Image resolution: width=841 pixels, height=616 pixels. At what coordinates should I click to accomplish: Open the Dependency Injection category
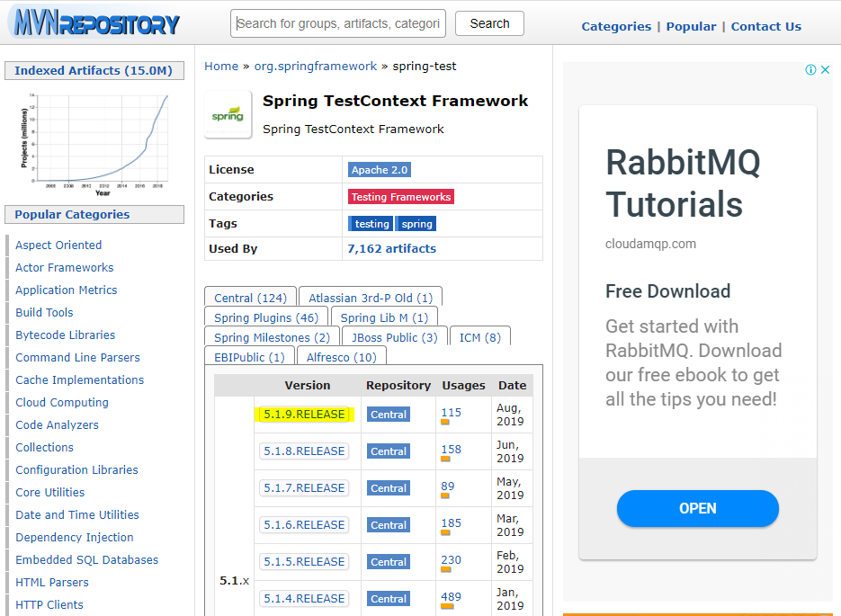pyautogui.click(x=74, y=537)
